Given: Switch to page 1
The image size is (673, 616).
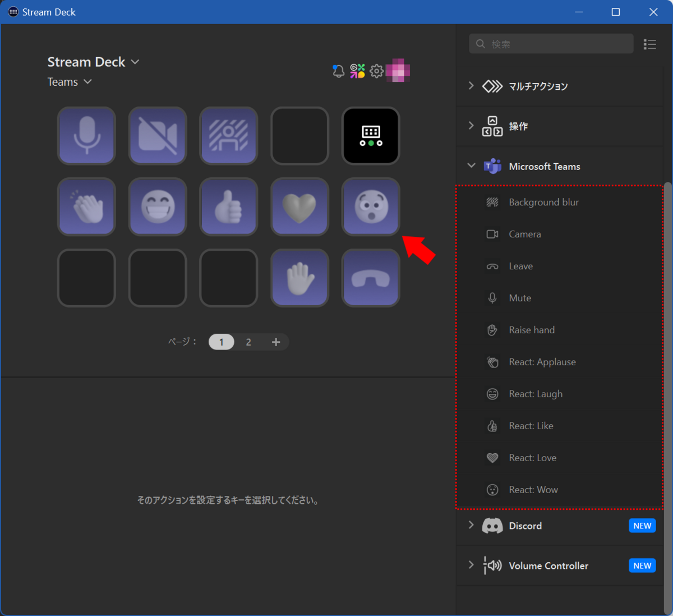Looking at the screenshot, I should click(222, 342).
